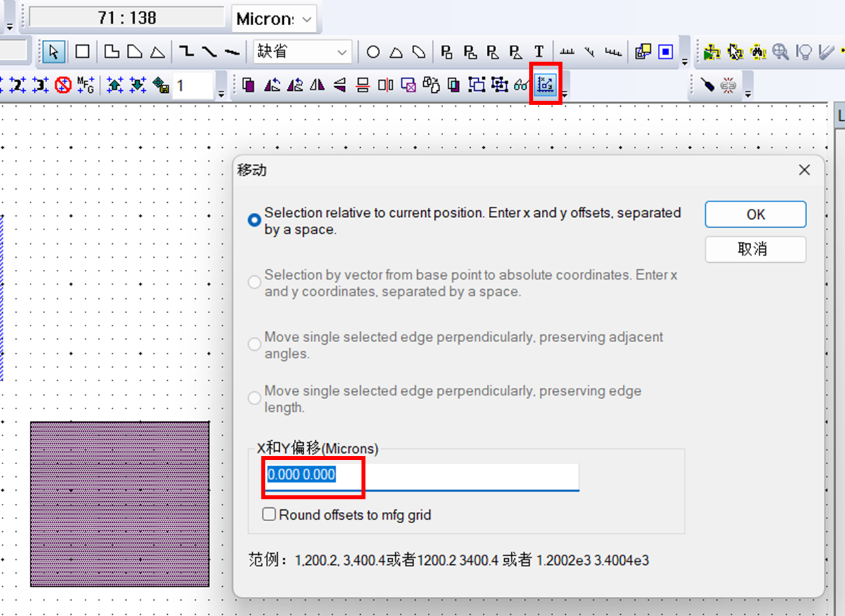Click the Ungroup objects icon
This screenshot has width=845, height=616.
(499, 85)
